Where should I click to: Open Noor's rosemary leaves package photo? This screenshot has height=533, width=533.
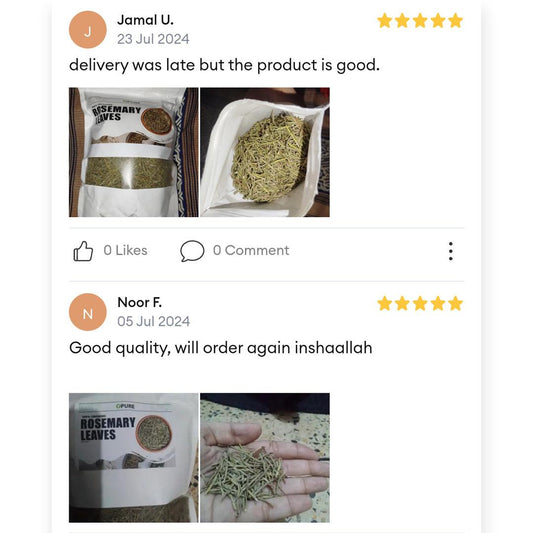(134, 458)
